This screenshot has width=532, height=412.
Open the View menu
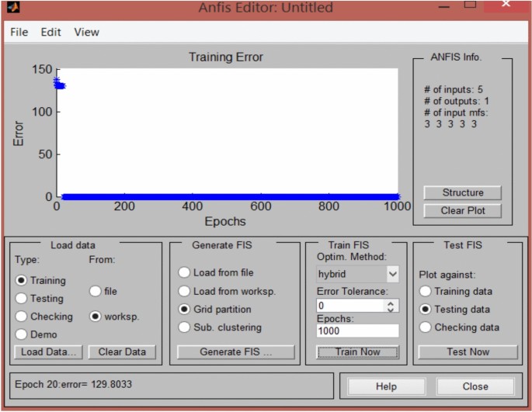[x=86, y=33]
